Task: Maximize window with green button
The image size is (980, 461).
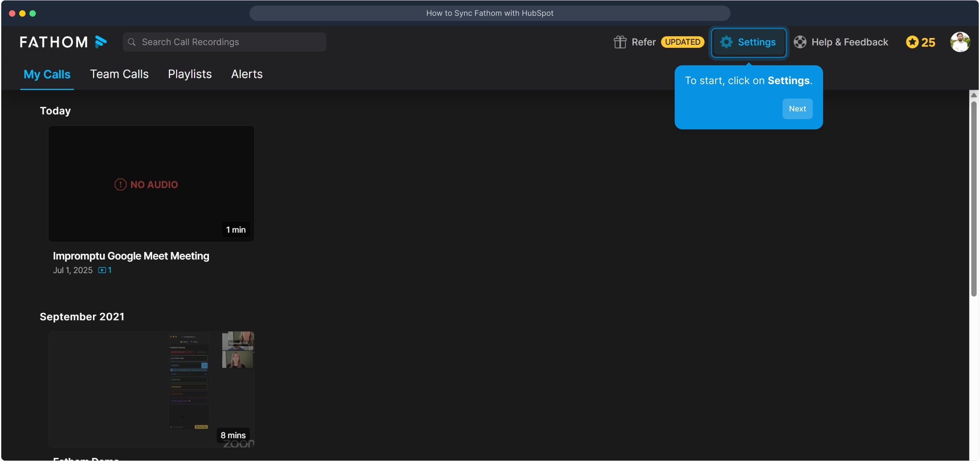Action: point(32,13)
